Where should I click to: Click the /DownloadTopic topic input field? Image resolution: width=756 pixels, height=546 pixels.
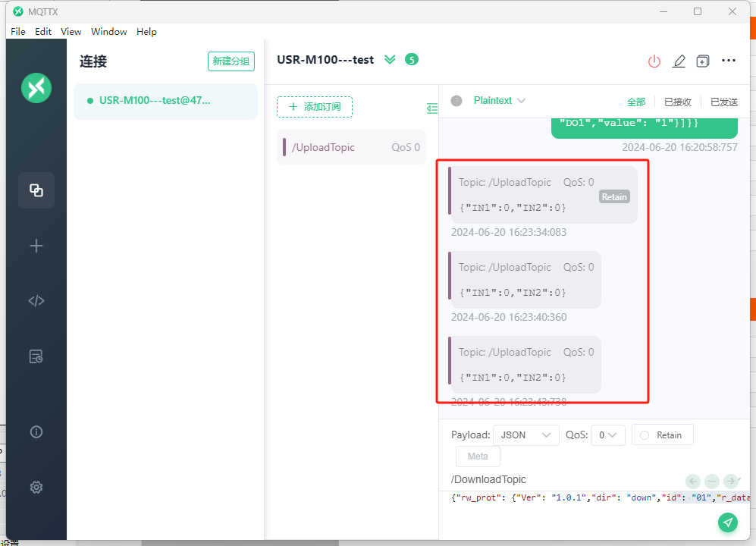point(561,480)
